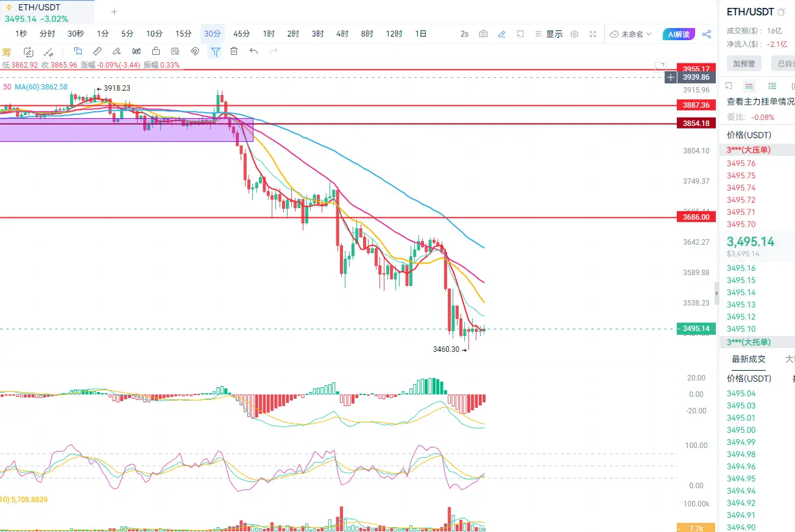Viewport: 795px width, 532px height.
Task: Click the 3854.18 dark red price label
Action: 696,124
